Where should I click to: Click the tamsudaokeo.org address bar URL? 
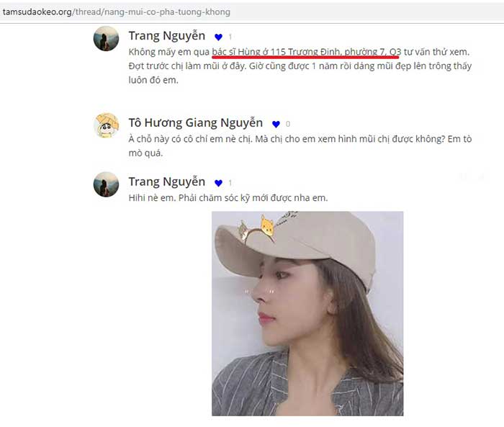117,12
